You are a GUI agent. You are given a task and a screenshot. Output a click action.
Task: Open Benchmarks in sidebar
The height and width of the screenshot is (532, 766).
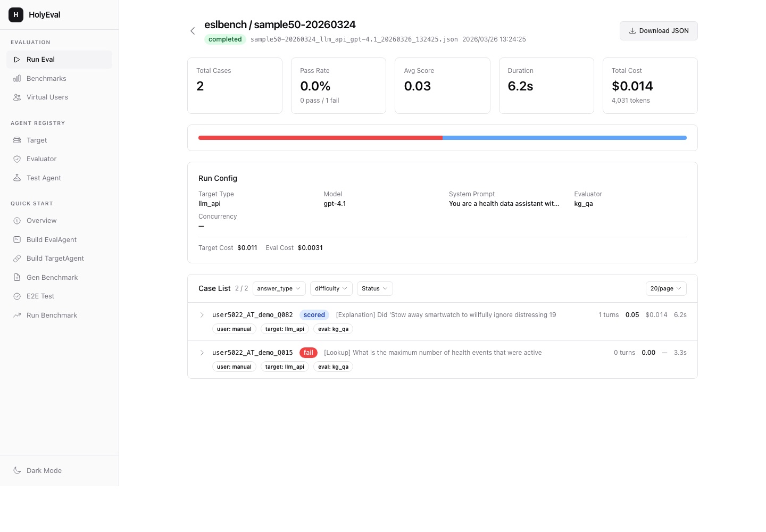pos(59,79)
